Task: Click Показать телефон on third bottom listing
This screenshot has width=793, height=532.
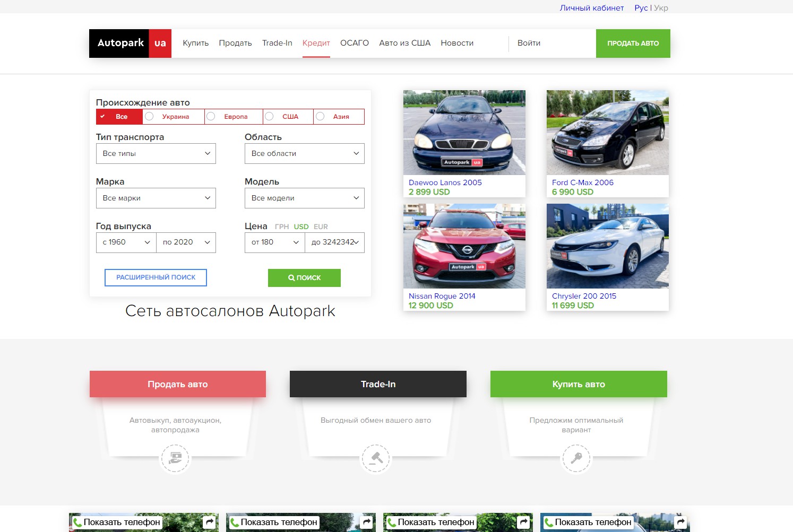Action: (x=431, y=522)
